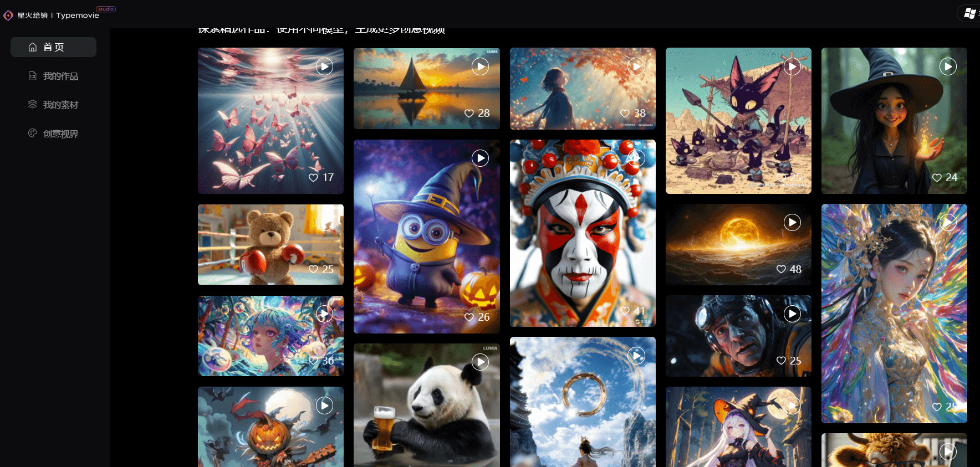Click the document icon beside 我的作品
980x467 pixels.
tap(33, 75)
